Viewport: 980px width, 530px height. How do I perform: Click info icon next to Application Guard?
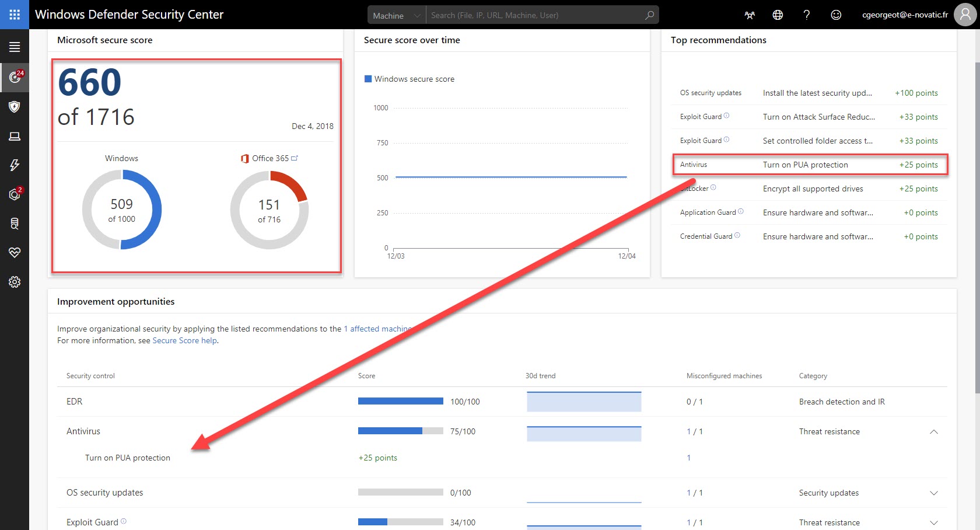pyautogui.click(x=741, y=211)
